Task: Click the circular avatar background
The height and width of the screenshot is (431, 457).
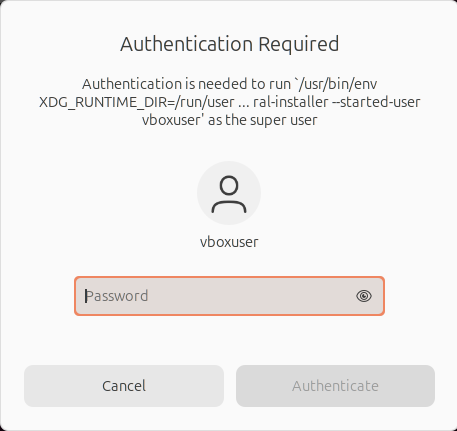Action: point(229,193)
